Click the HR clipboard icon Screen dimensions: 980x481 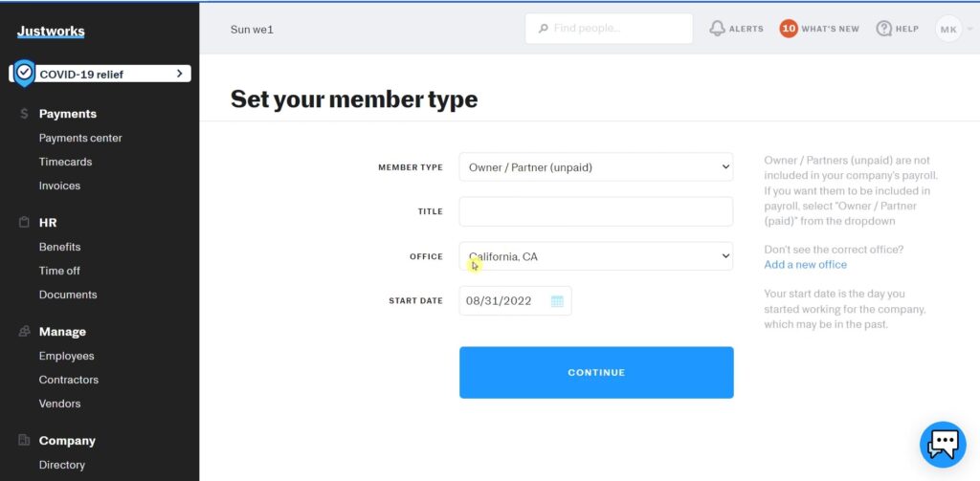pos(24,223)
